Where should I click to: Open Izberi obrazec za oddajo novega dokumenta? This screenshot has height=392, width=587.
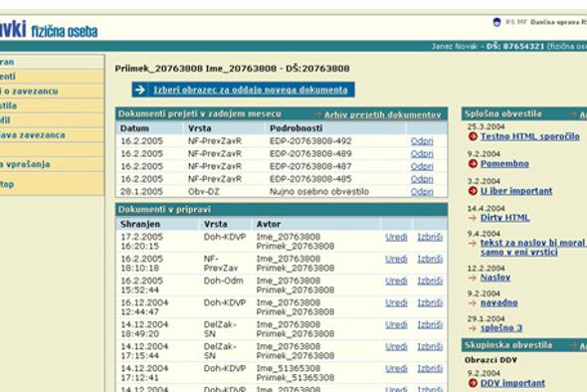tap(251, 90)
